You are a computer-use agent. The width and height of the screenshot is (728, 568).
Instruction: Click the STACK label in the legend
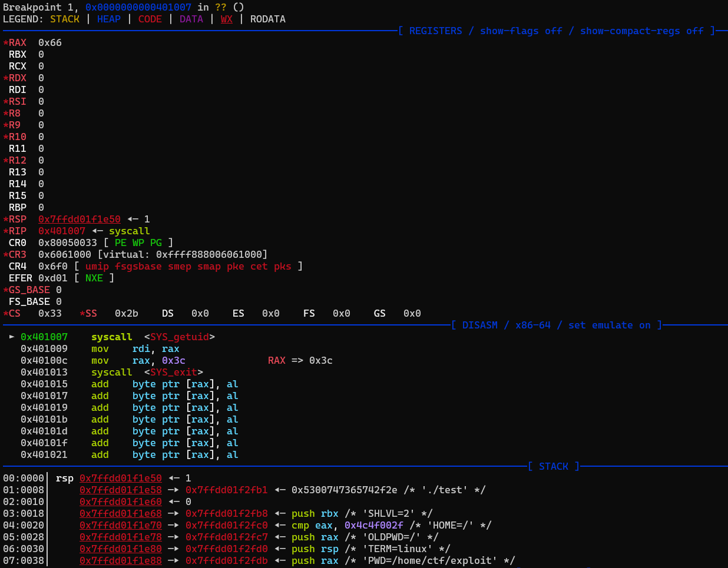pyautogui.click(x=65, y=19)
